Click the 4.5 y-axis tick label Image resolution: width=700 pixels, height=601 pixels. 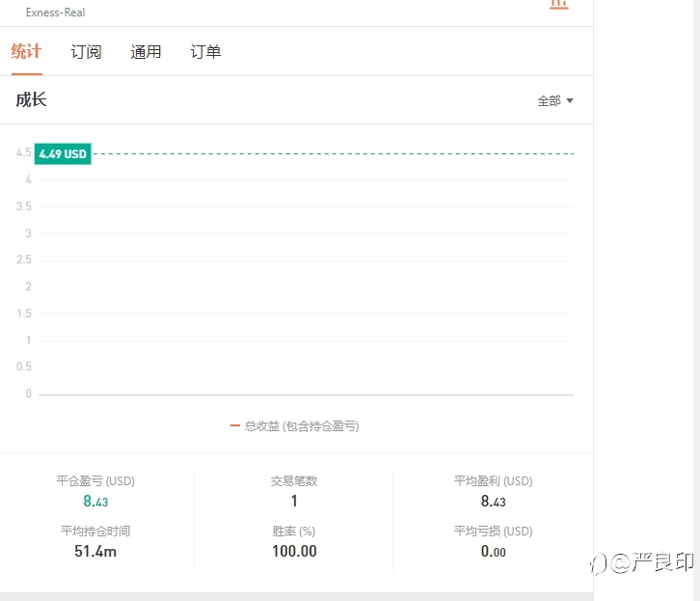[x=24, y=152]
